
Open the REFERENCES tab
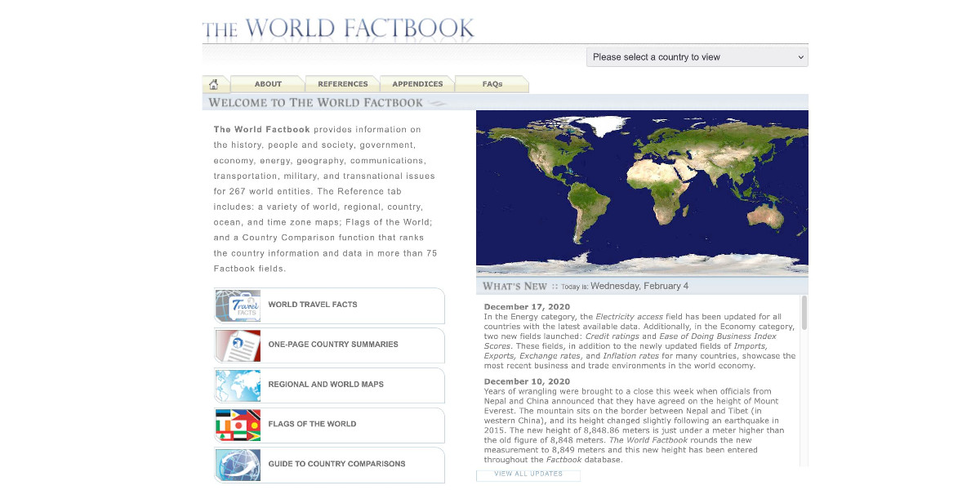click(342, 83)
